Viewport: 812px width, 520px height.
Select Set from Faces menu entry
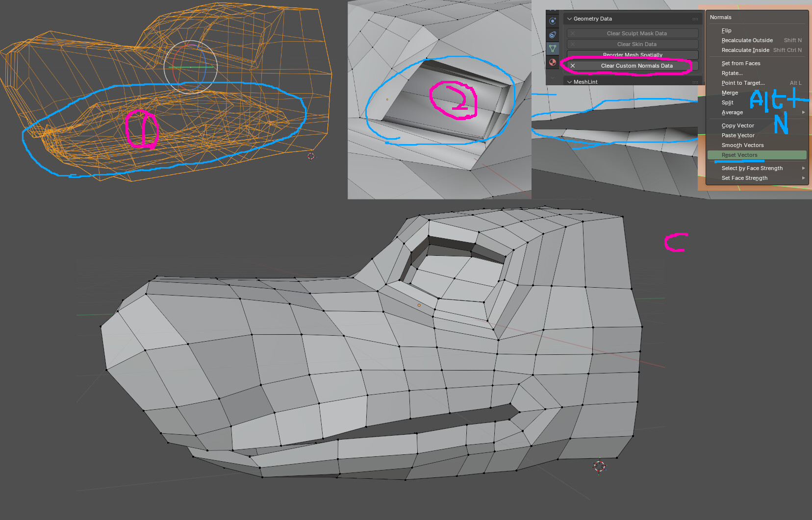coord(757,63)
